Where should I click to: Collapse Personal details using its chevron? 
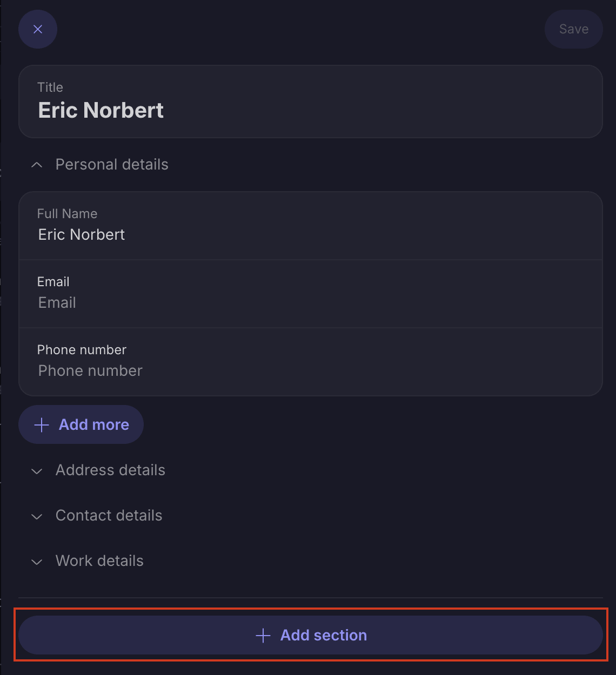(37, 165)
